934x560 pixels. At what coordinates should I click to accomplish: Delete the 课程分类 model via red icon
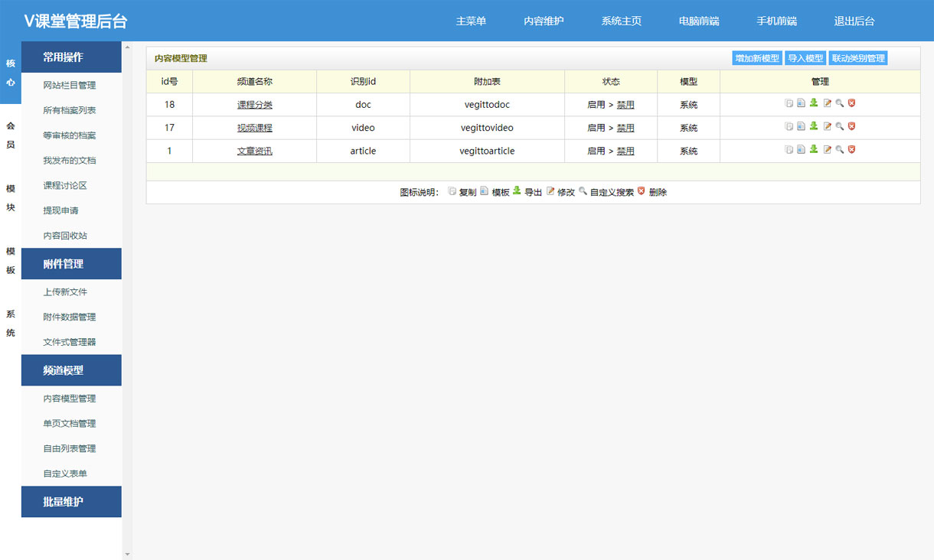tap(851, 103)
